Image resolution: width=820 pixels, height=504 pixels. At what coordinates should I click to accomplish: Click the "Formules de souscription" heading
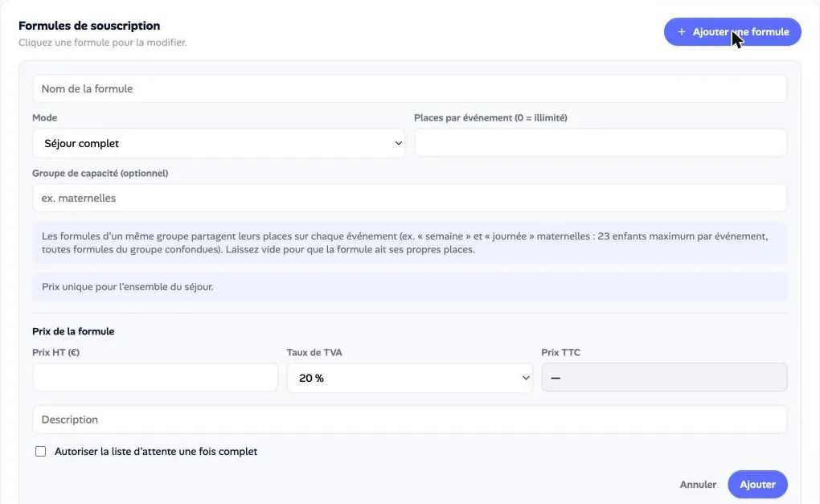[x=89, y=26]
